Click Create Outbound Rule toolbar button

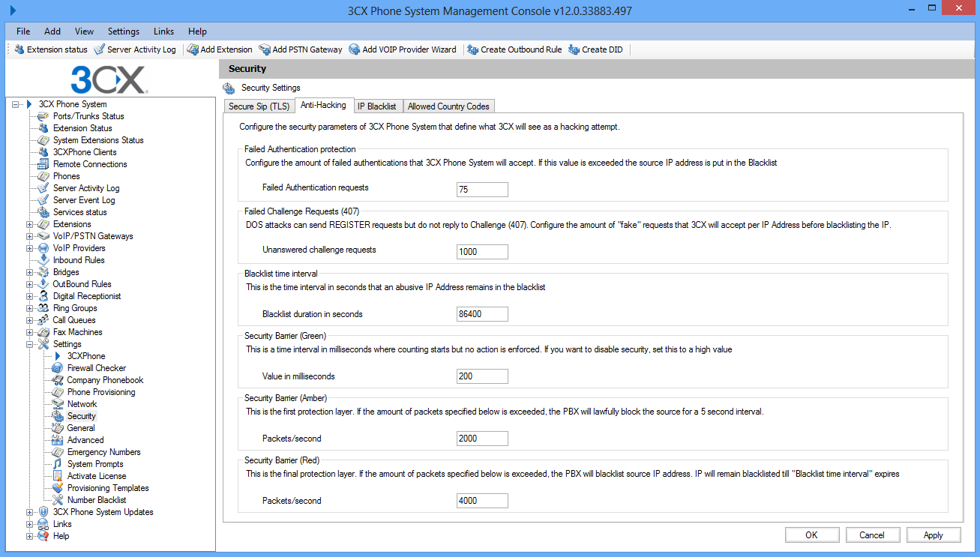click(x=514, y=49)
